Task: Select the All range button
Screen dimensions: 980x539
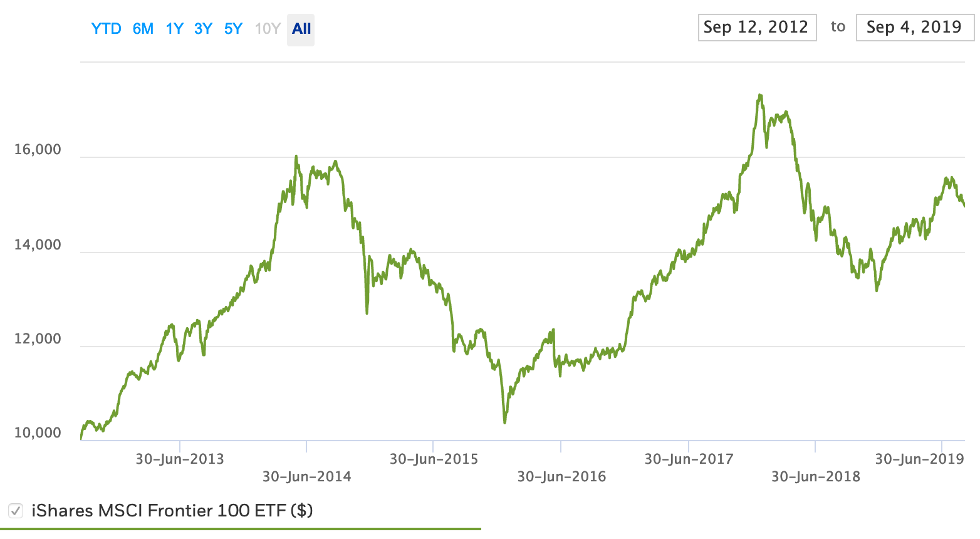Action: [301, 29]
